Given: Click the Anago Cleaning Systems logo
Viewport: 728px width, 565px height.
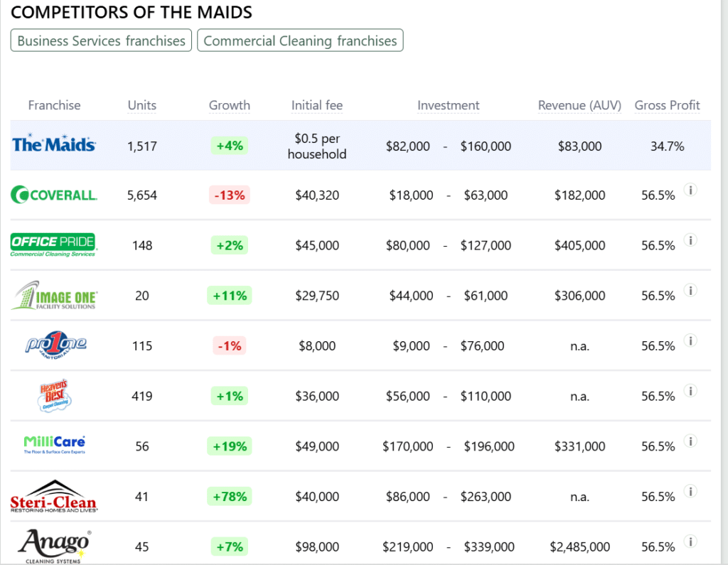Looking at the screenshot, I should [x=54, y=546].
